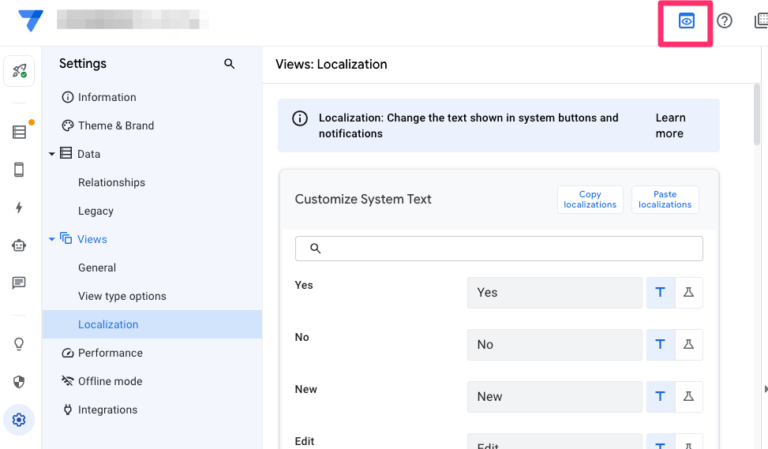Click the rocket deploy icon in sidebar

pyautogui.click(x=19, y=70)
